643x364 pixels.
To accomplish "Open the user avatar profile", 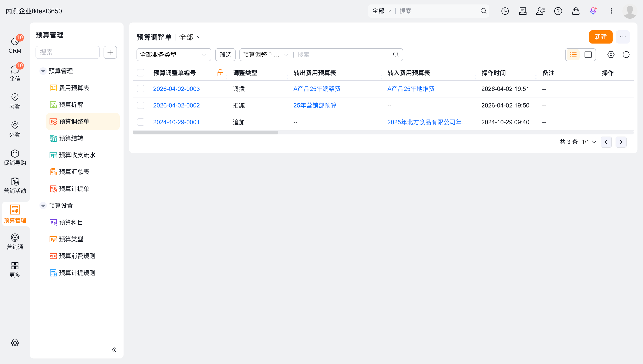I will (x=630, y=11).
